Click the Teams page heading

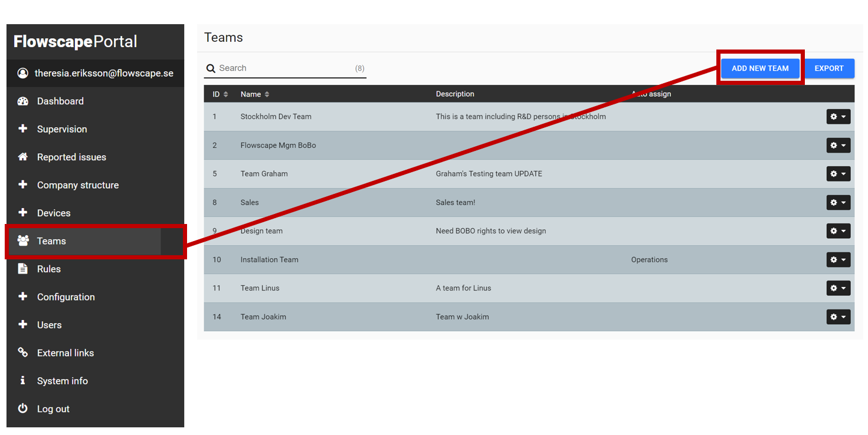[224, 38]
